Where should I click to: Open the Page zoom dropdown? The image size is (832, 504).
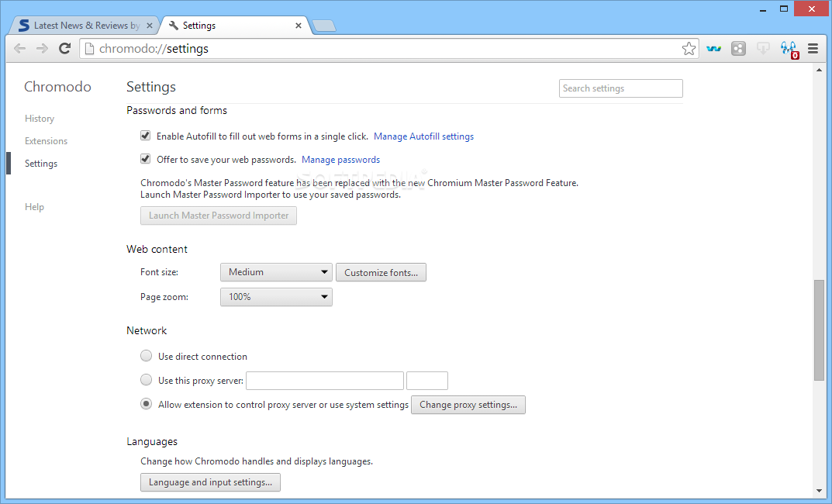pos(277,297)
